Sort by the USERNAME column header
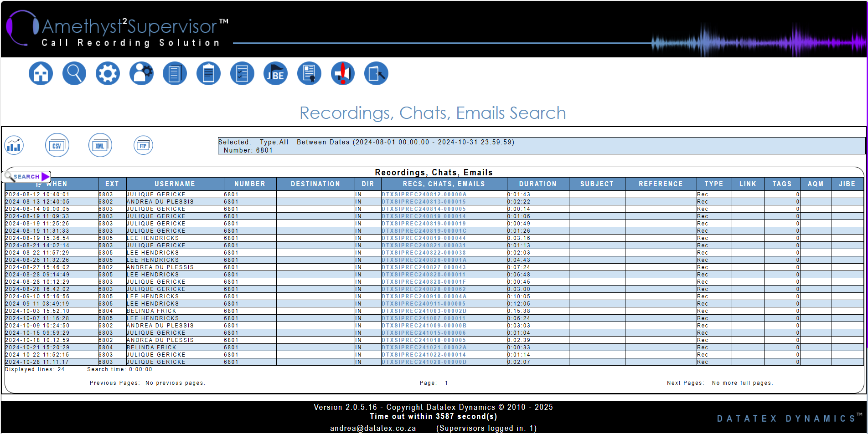This screenshot has width=868, height=434. [x=175, y=184]
